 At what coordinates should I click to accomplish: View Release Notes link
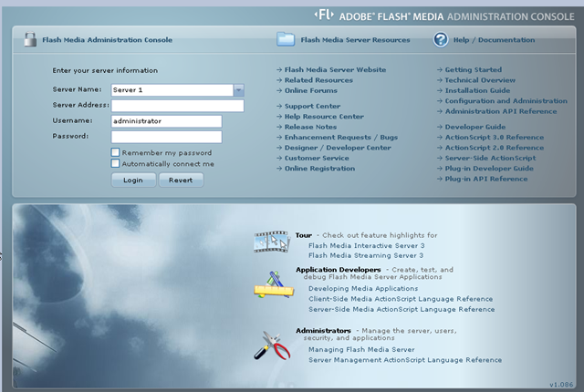[x=310, y=127]
